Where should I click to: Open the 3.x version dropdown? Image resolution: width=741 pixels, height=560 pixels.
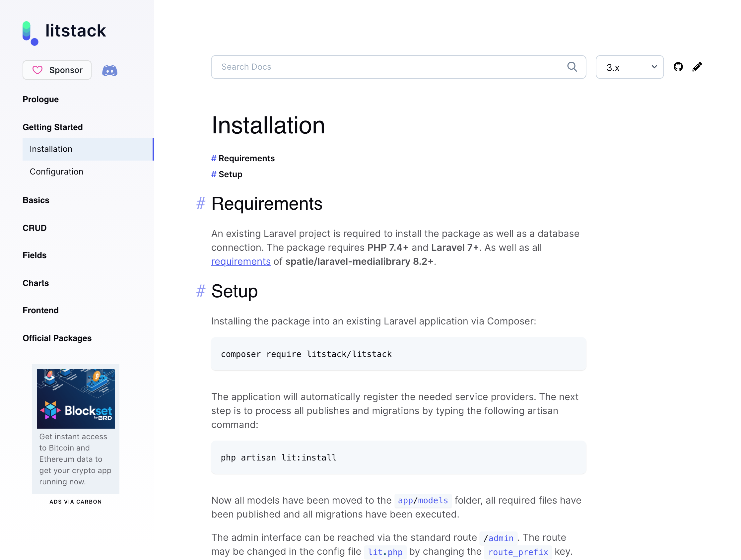629,67
